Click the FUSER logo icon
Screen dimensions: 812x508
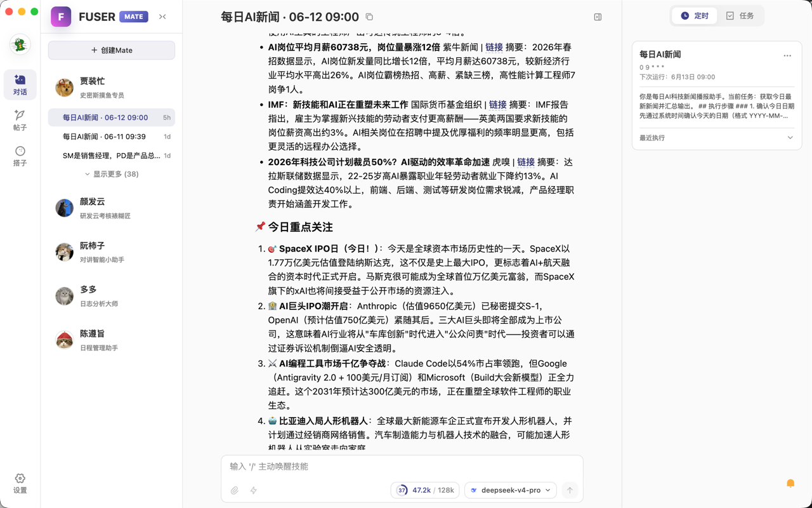coord(61,17)
